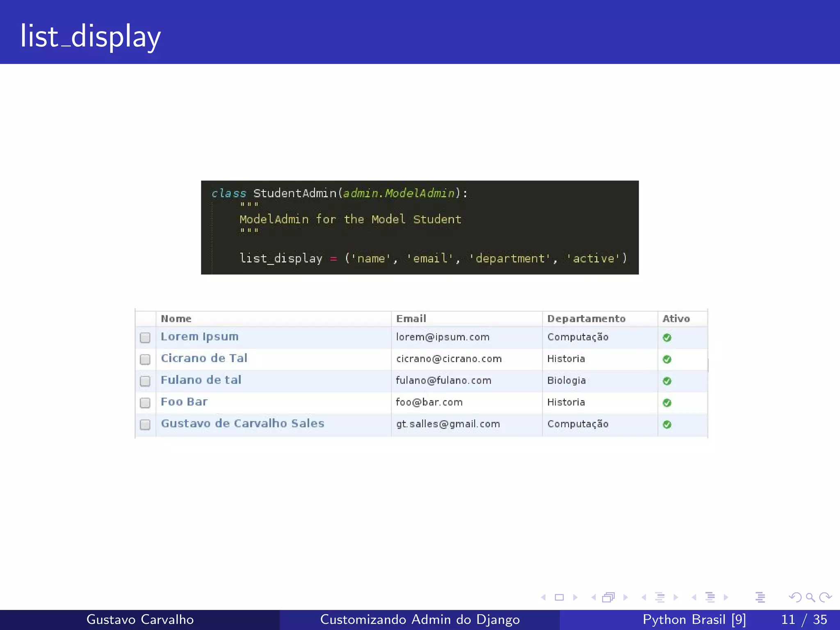Click the 11 / 35 page counter

[804, 619]
